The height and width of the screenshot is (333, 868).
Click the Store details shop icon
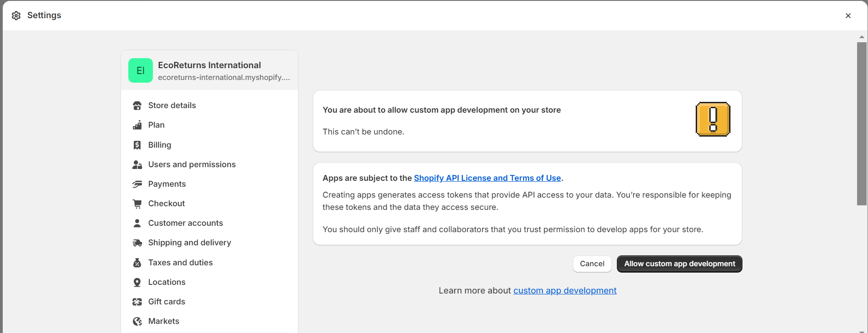click(137, 106)
